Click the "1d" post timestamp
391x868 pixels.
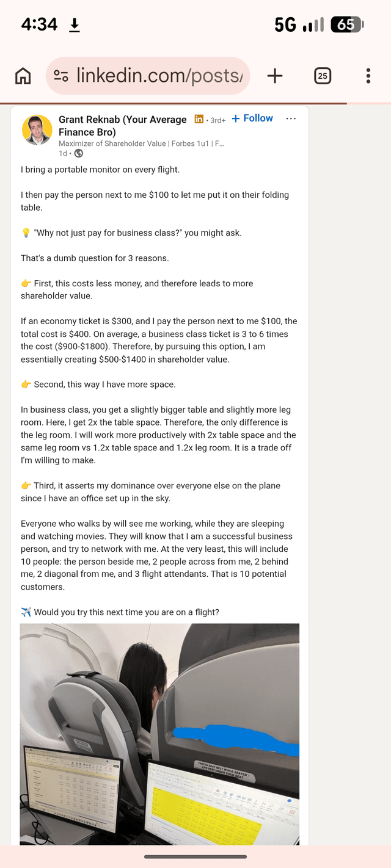tap(63, 153)
